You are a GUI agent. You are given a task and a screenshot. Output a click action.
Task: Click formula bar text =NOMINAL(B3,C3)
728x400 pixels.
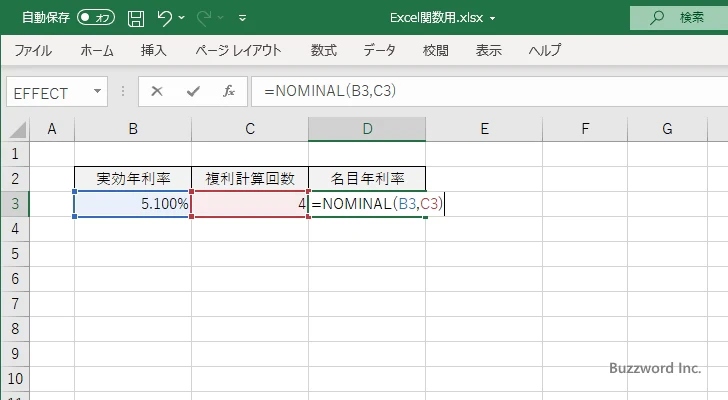[330, 91]
